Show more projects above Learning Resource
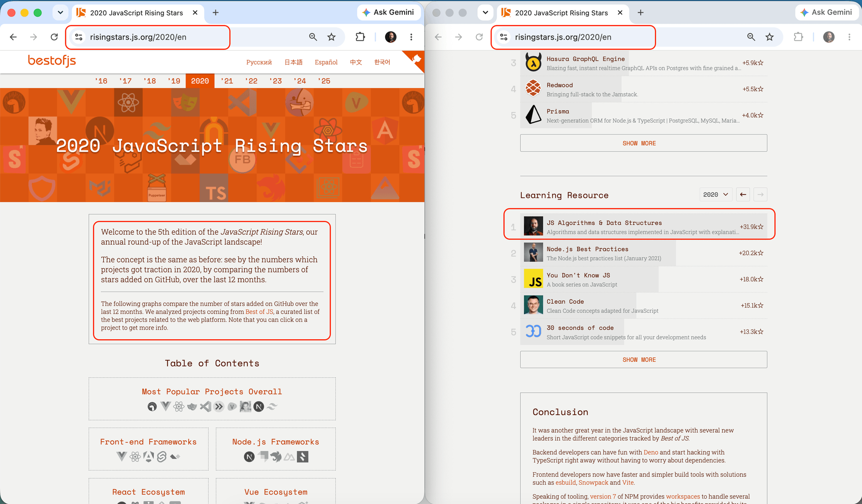This screenshot has height=504, width=862. (644, 143)
